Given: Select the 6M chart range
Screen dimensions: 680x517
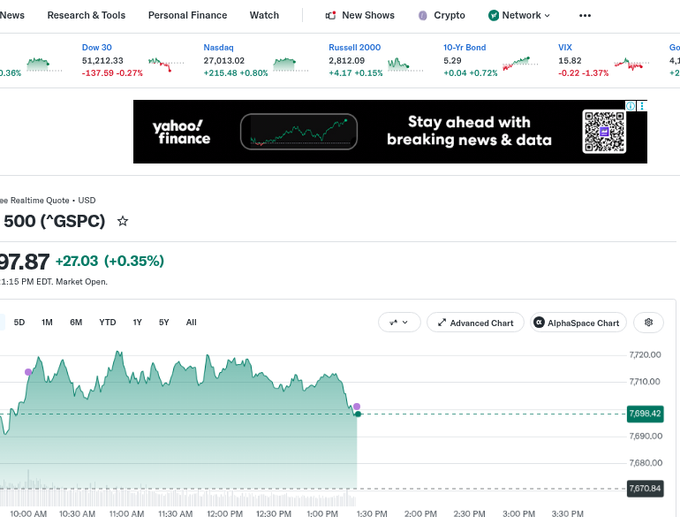Looking at the screenshot, I should pyautogui.click(x=76, y=322).
